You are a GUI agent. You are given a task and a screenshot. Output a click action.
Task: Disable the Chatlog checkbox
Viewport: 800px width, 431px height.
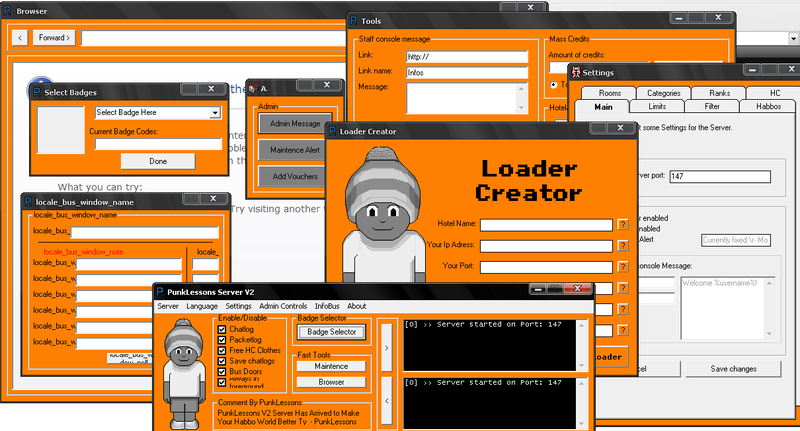click(222, 329)
